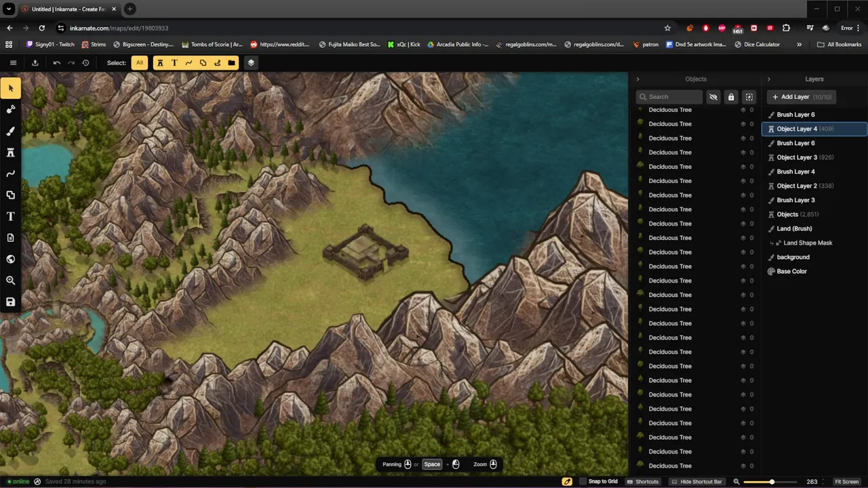Select Object Layer 3 layer
The height and width of the screenshot is (488, 868).
coord(814,157)
